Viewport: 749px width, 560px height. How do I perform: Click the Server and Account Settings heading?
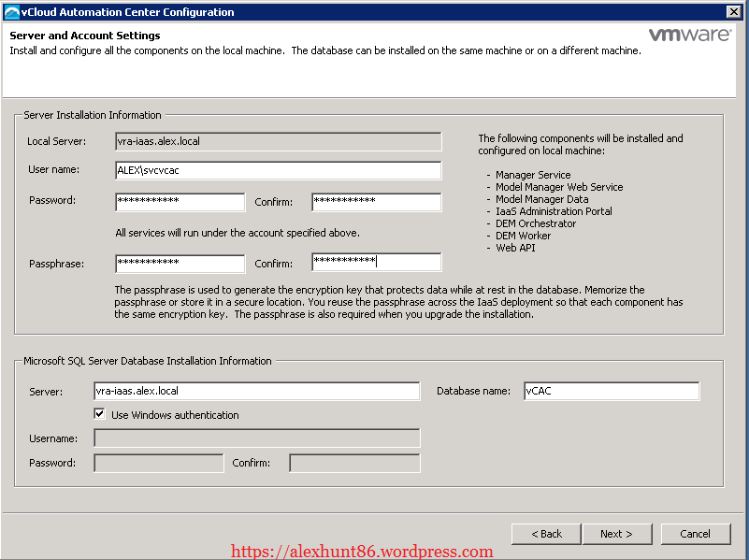click(x=85, y=36)
